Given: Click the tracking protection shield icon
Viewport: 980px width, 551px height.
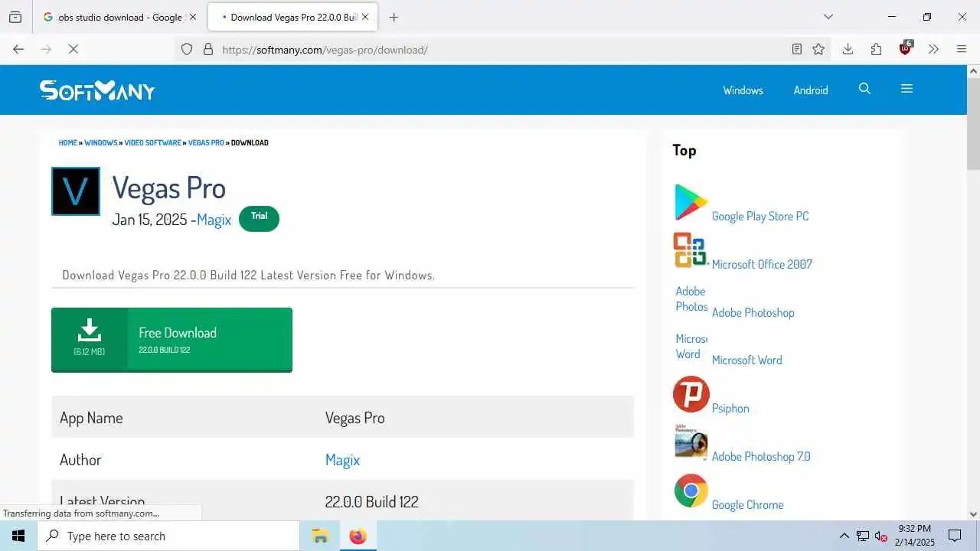Looking at the screenshot, I should pos(187,49).
